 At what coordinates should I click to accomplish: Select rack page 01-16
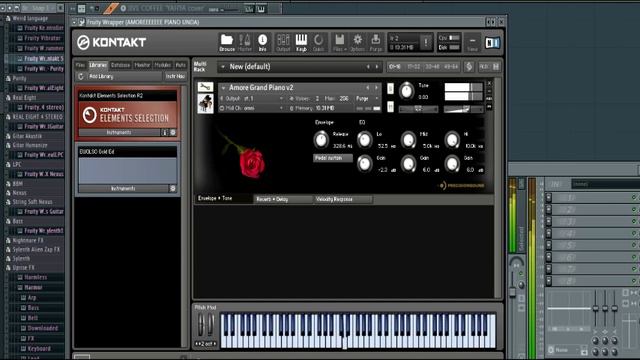pyautogui.click(x=395, y=67)
